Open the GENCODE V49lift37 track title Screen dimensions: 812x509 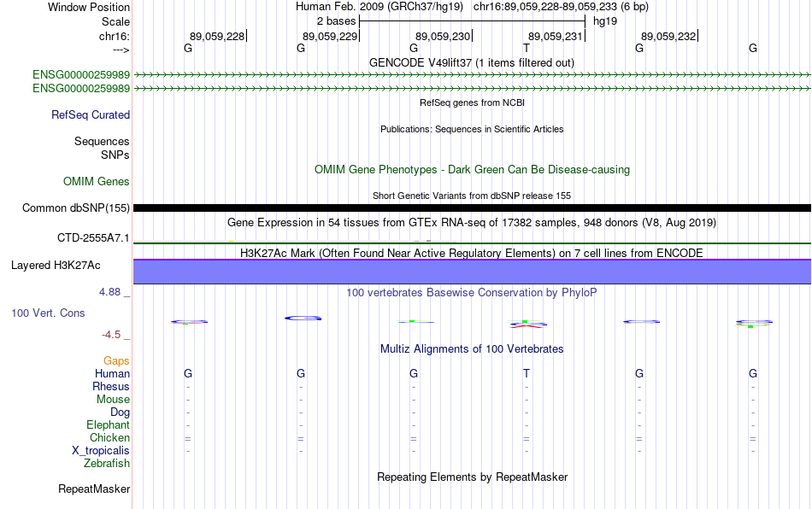tap(471, 62)
